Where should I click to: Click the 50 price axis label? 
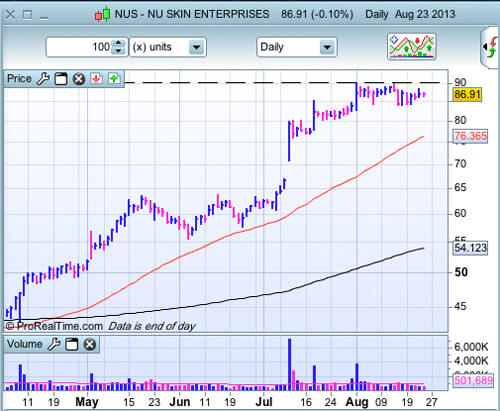[x=461, y=273]
